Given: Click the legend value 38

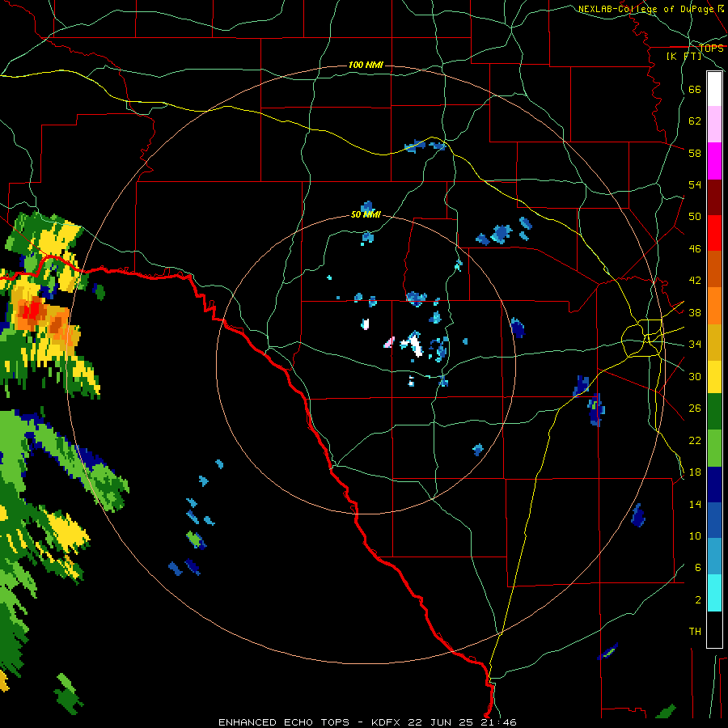Looking at the screenshot, I should [x=695, y=313].
